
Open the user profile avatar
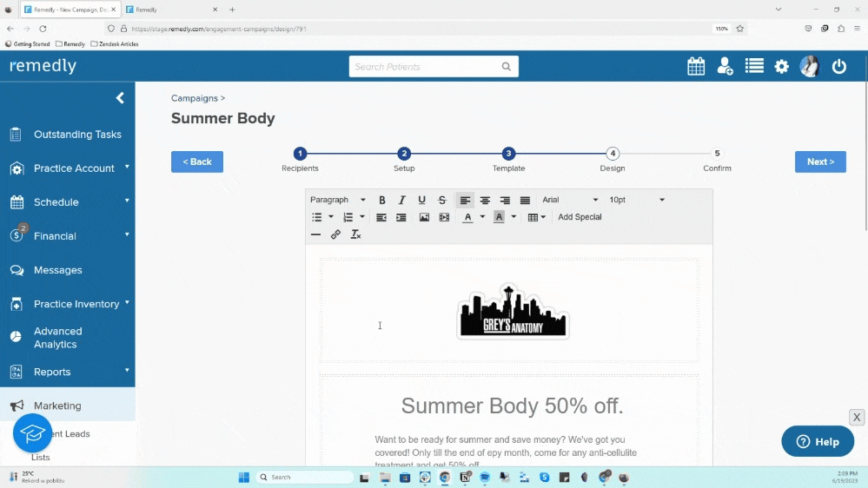[x=809, y=66]
